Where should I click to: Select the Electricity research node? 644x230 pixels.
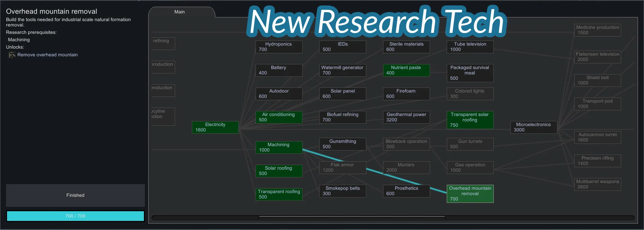pyautogui.click(x=215, y=127)
